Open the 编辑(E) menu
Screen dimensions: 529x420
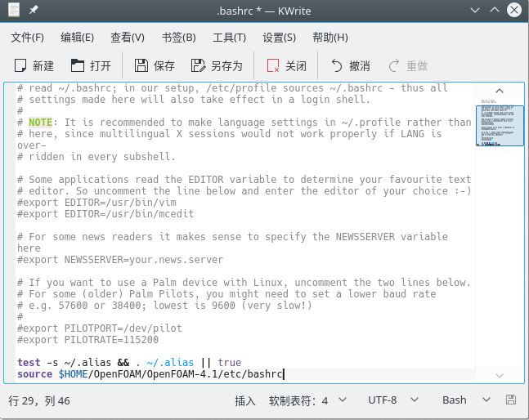[x=77, y=37]
